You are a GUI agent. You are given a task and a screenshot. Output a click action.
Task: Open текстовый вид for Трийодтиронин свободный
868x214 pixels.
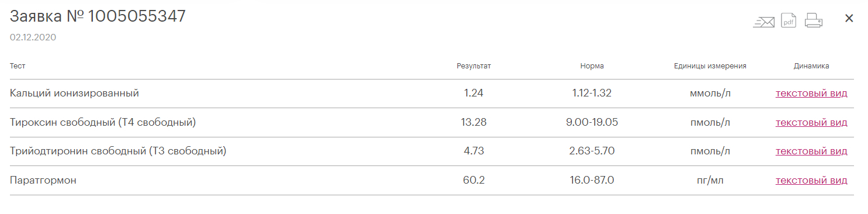811,151
